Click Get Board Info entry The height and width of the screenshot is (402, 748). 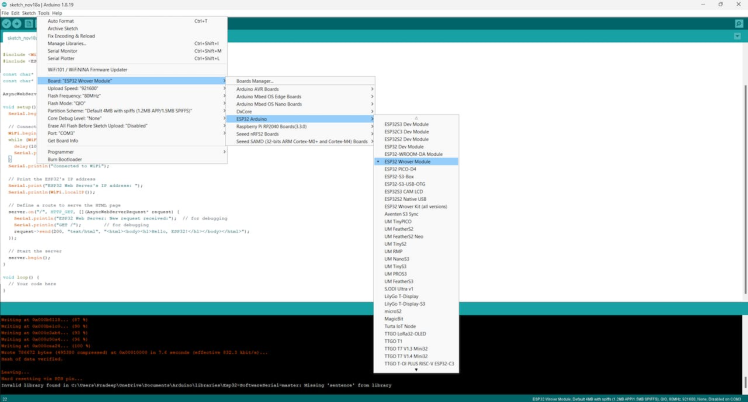tap(63, 141)
